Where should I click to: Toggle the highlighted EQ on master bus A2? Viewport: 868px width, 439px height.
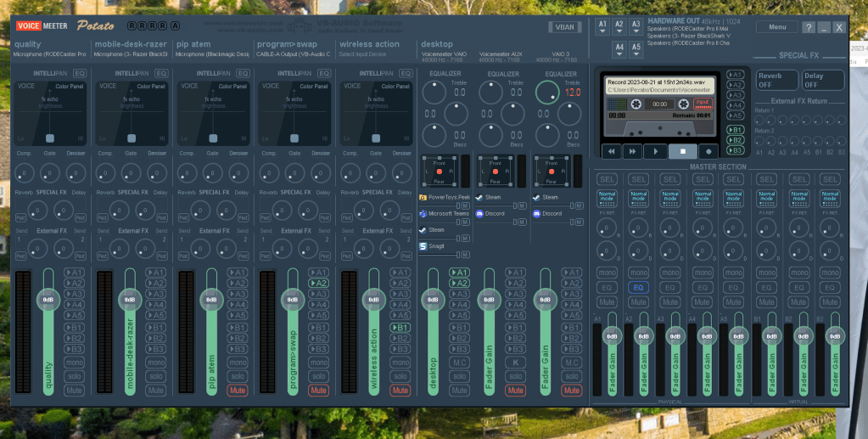(638, 288)
